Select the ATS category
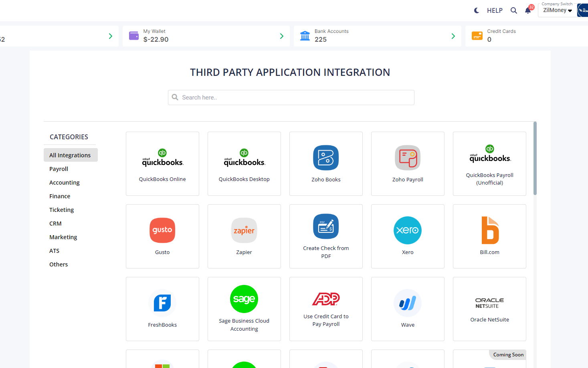 pos(54,251)
